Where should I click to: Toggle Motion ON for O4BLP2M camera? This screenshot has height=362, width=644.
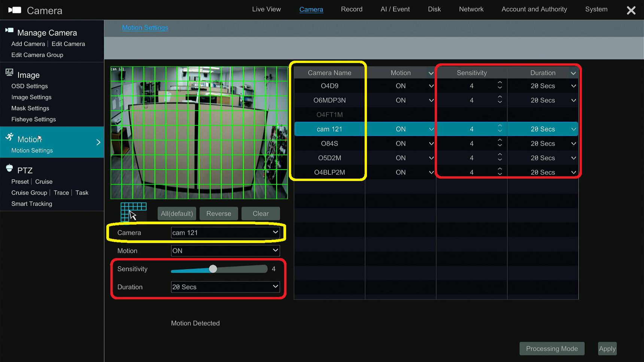coord(431,173)
